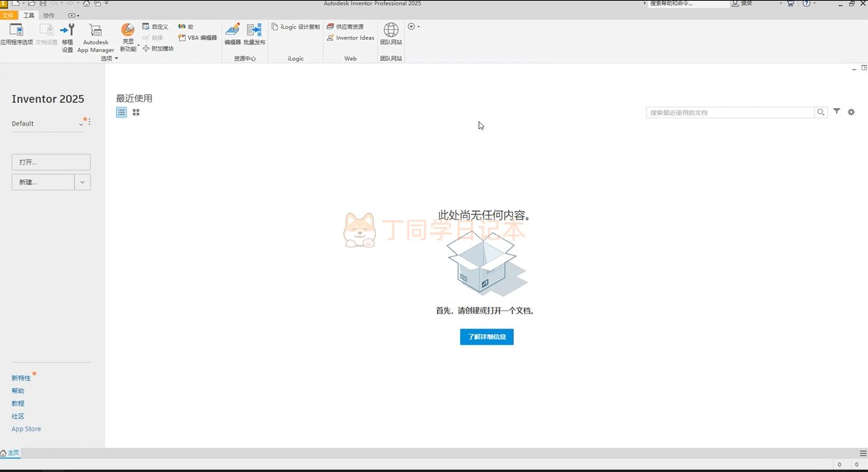868x472 pixels.
Task: Open the 新特性 link in sidebar
Action: pos(21,378)
